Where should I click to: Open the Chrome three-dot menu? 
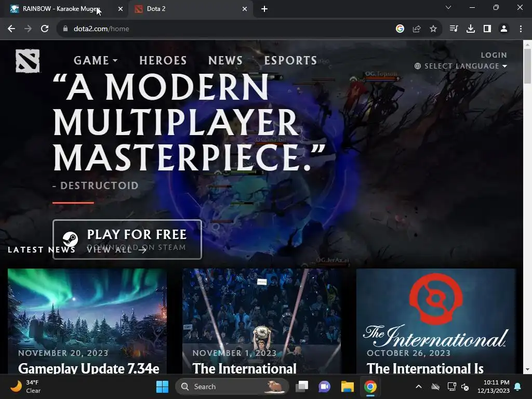pyautogui.click(x=521, y=29)
